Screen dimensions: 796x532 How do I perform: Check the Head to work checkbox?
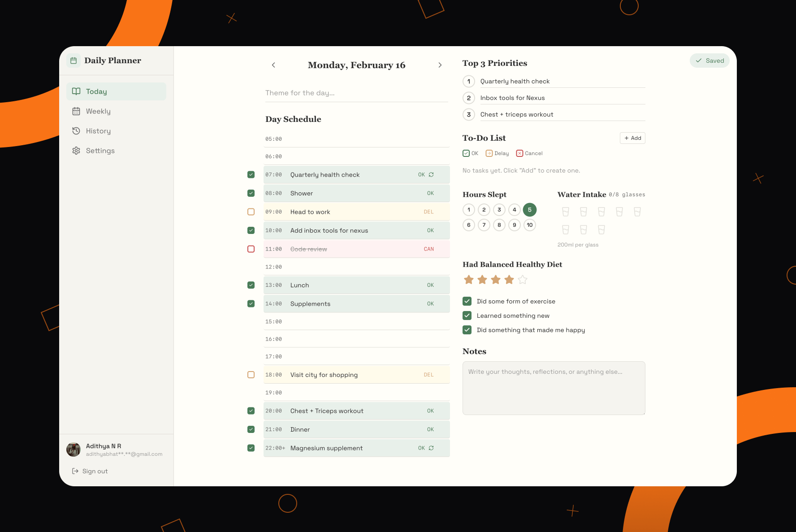(251, 212)
